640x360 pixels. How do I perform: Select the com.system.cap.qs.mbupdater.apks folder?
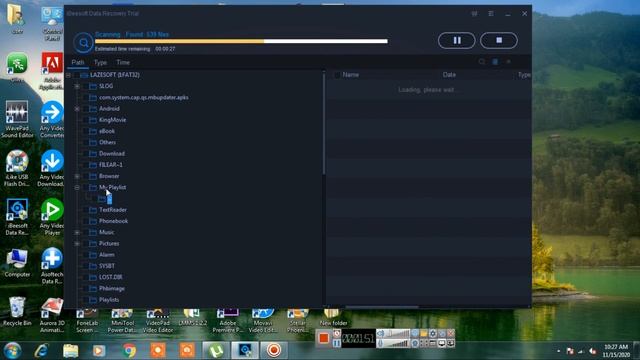point(144,98)
